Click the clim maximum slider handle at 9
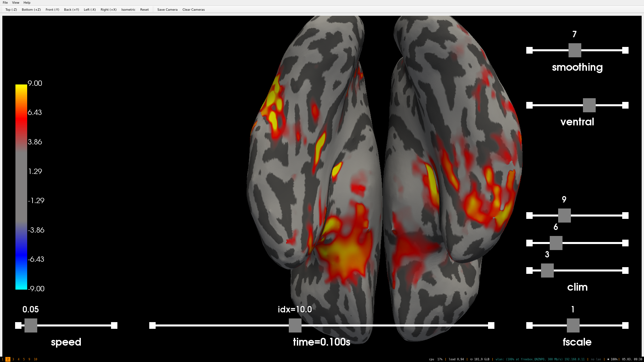The height and width of the screenshot is (362, 644). click(564, 216)
